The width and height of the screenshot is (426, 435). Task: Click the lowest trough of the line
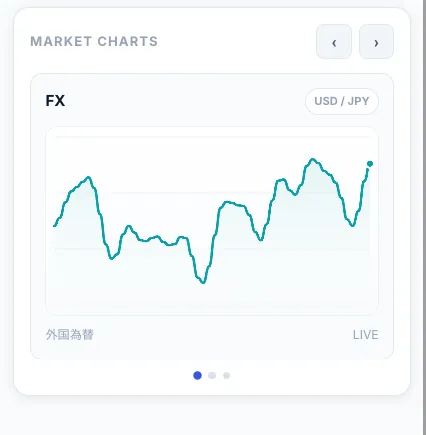(203, 282)
